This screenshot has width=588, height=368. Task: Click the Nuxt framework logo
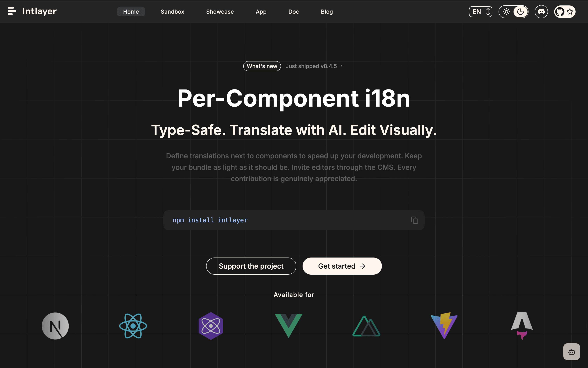pyautogui.click(x=366, y=326)
